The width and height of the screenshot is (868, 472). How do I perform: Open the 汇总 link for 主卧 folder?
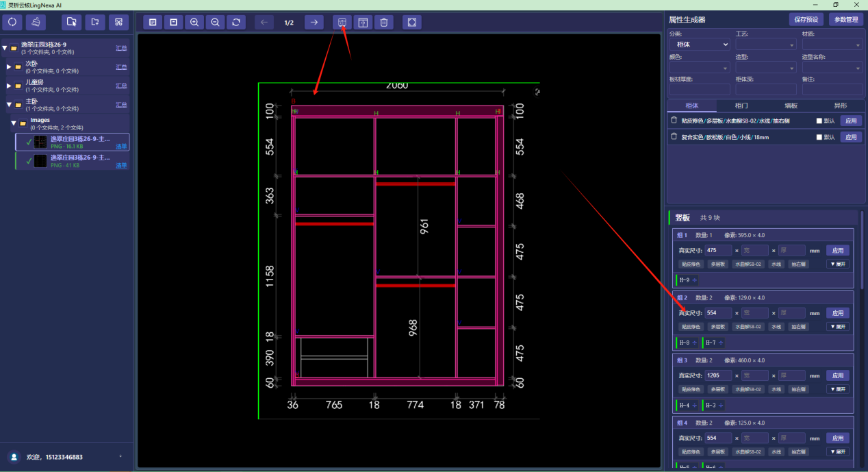tap(121, 105)
